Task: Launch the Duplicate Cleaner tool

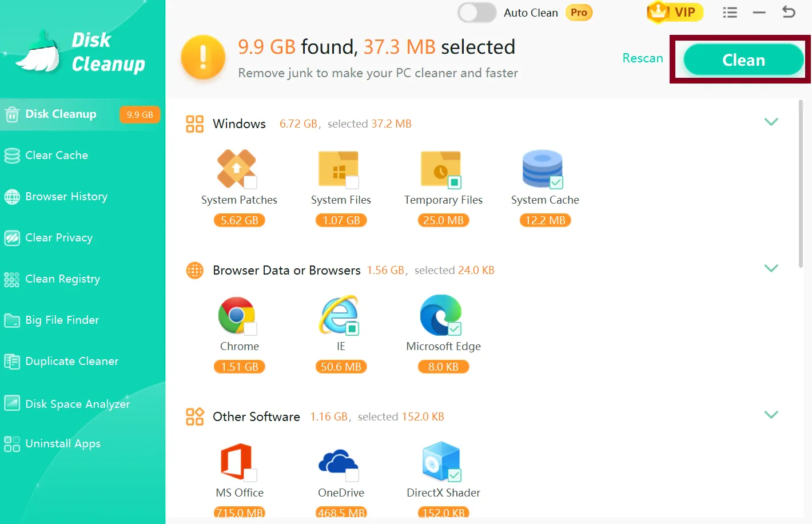Action: tap(71, 361)
